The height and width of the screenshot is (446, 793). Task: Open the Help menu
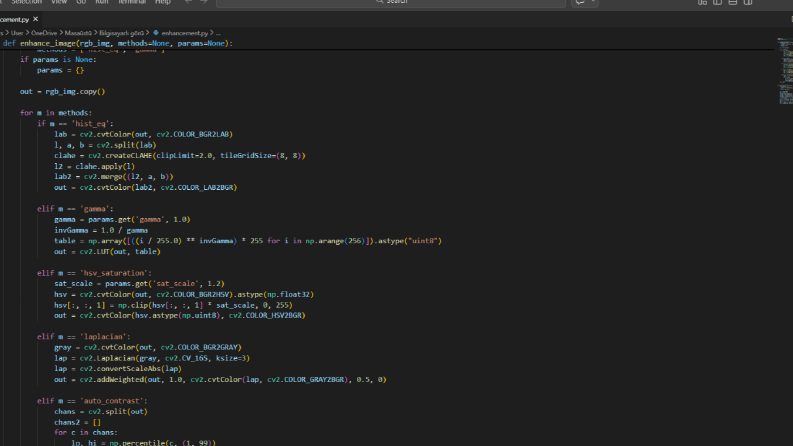162,2
